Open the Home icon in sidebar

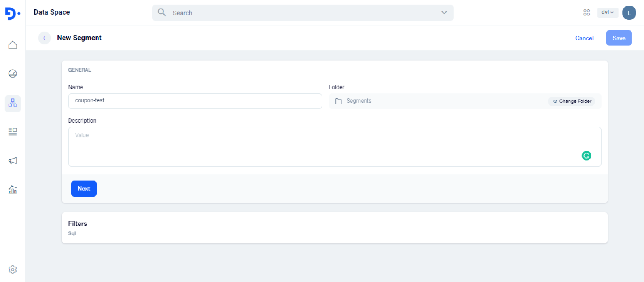click(x=13, y=45)
